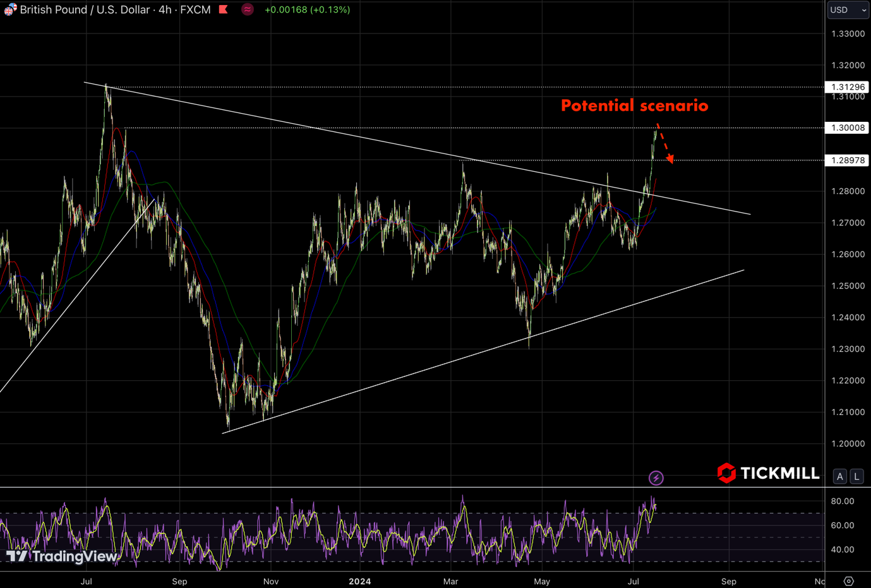
Task: Click 80.00 on the RSI axis
Action: 843,501
